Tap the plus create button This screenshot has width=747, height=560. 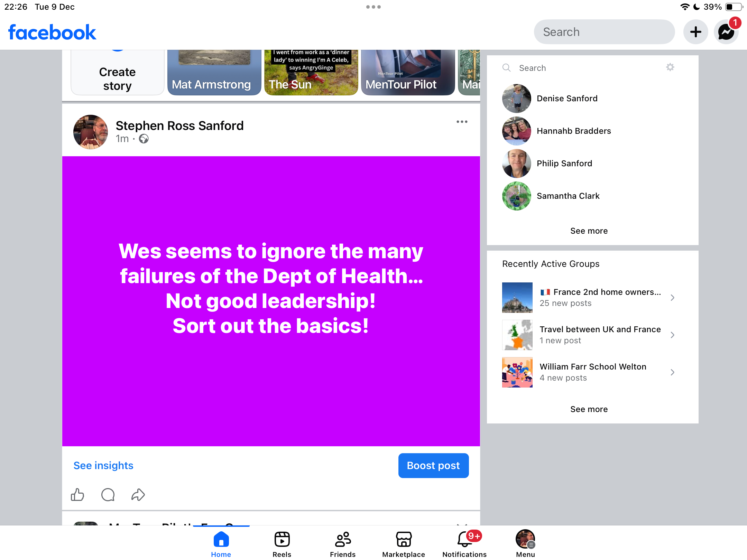695,32
